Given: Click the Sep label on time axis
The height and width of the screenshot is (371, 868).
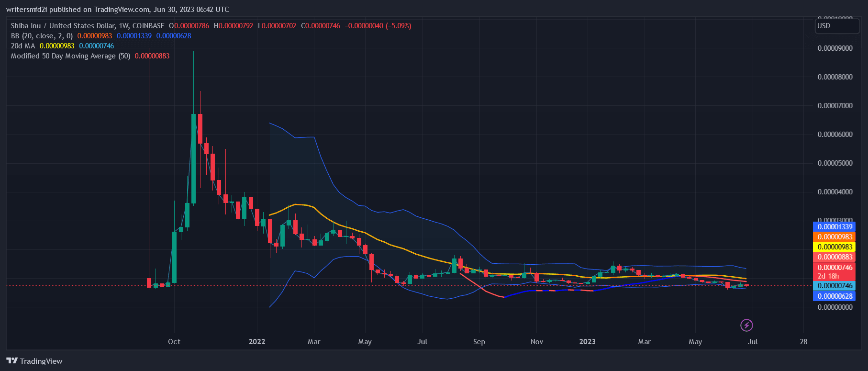Looking at the screenshot, I should click(479, 342).
